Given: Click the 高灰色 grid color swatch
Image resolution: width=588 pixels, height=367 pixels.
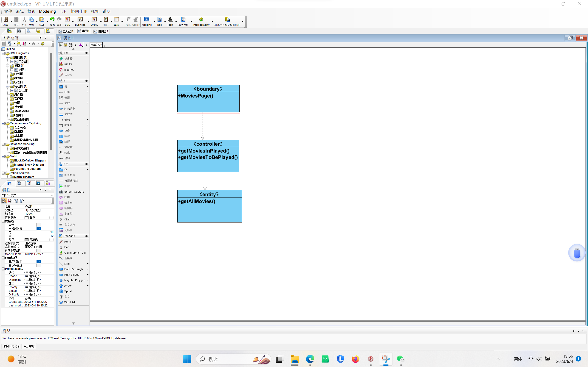Looking at the screenshot, I should coord(26,239).
